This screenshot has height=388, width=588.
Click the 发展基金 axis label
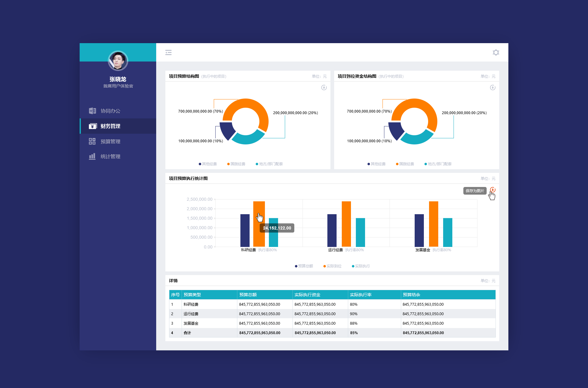tap(423, 250)
